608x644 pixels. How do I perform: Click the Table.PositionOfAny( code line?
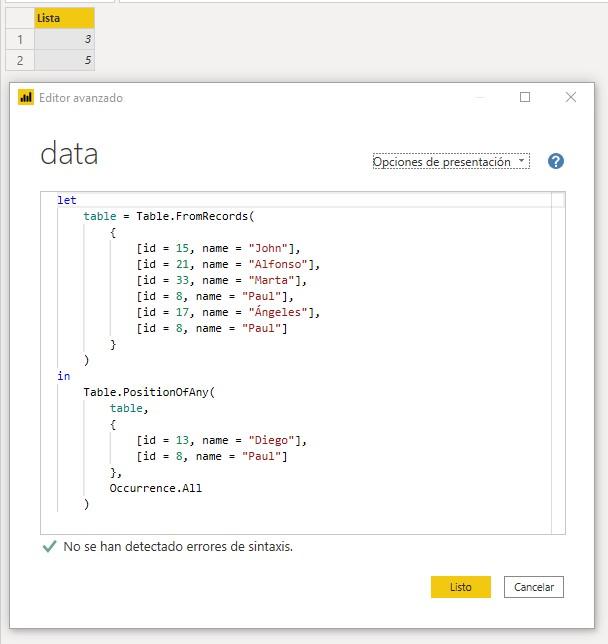[x=149, y=392]
